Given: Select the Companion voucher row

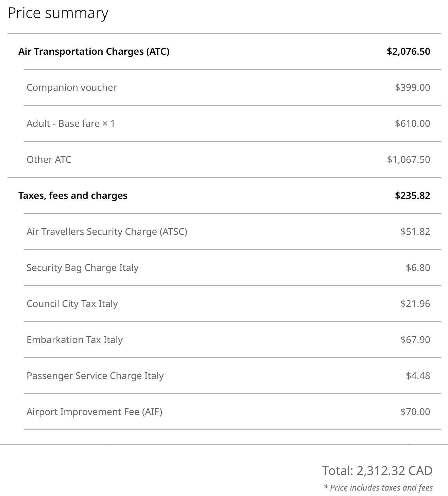Looking at the screenshot, I should tap(71, 87).
